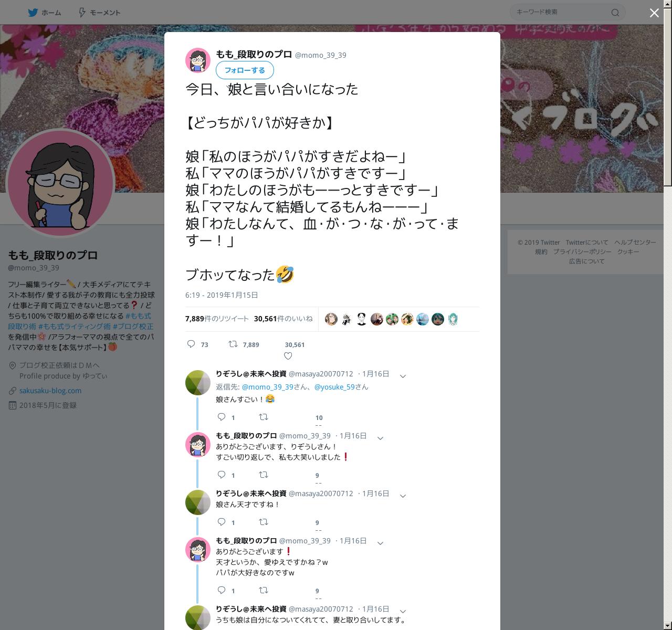Screen dimensions: 672x630
Task: Click the フォローする follow button
Action: tap(245, 70)
